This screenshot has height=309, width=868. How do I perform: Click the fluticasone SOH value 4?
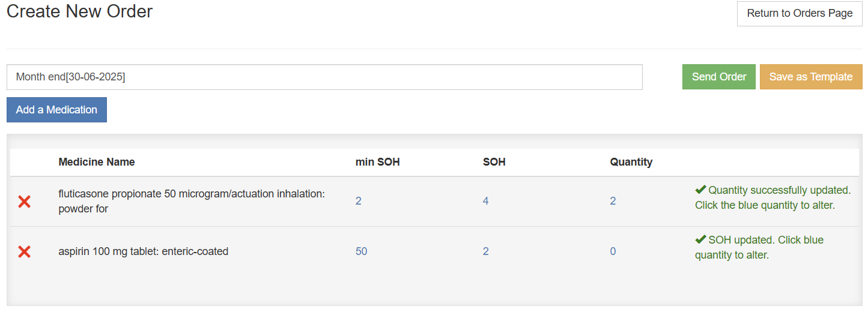(x=486, y=201)
